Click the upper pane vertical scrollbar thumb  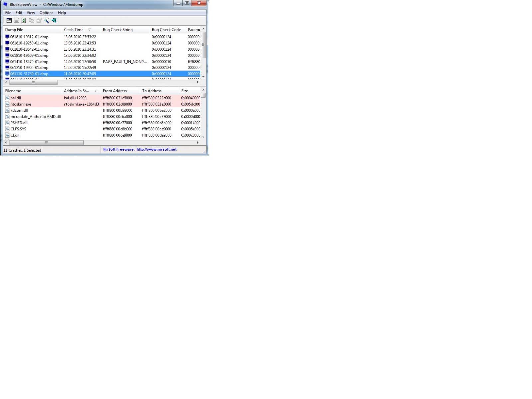pos(203,45)
